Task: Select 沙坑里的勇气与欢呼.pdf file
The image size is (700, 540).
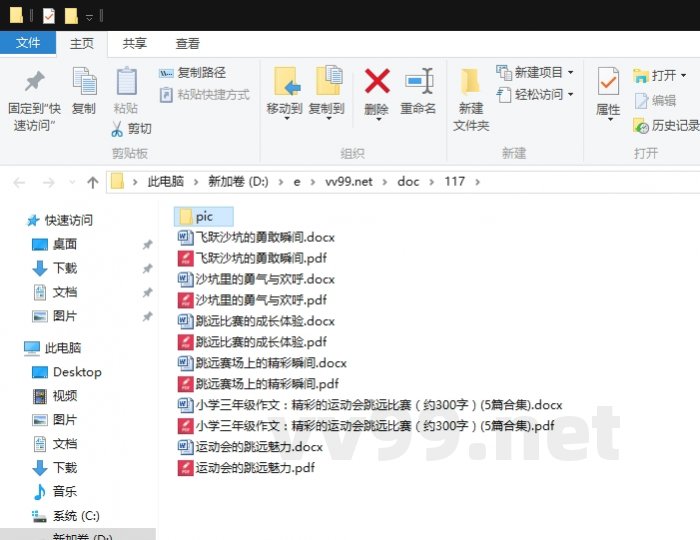Action: click(x=252, y=300)
